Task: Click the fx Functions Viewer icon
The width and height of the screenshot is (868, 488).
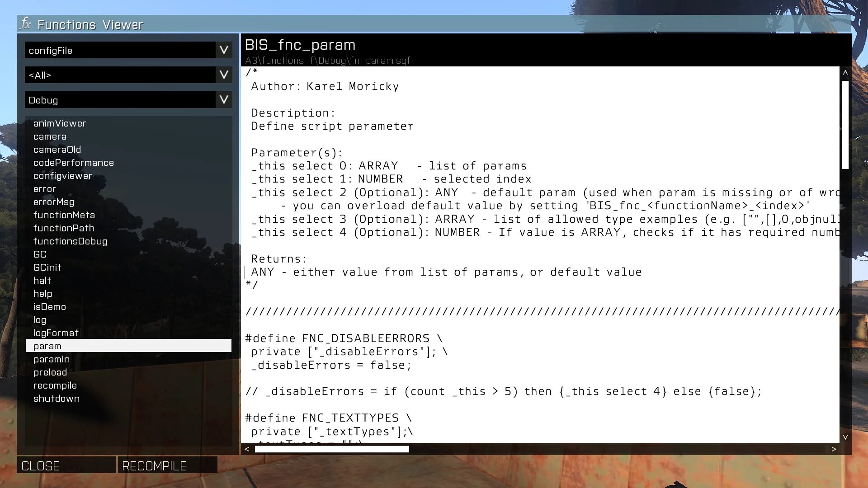Action: tap(25, 24)
